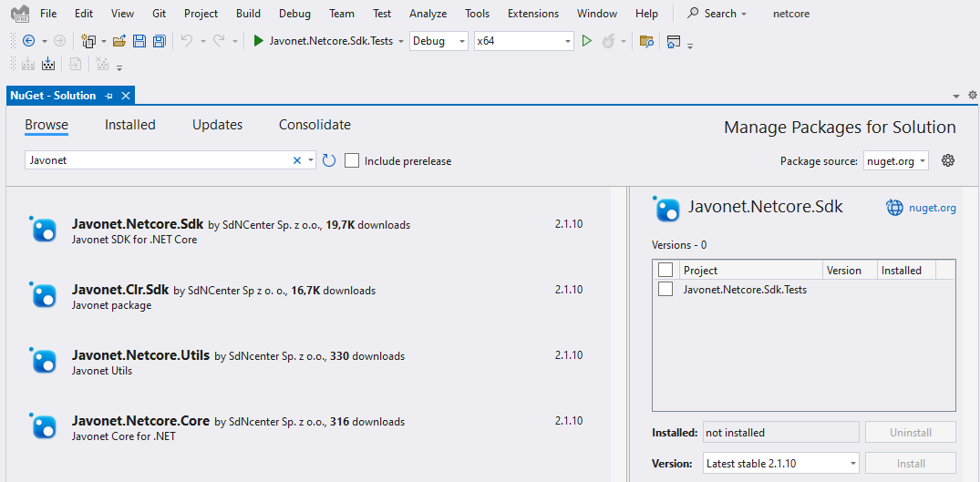Clear the Javonet search text
Viewport: 980px width, 482px height.
[296, 160]
